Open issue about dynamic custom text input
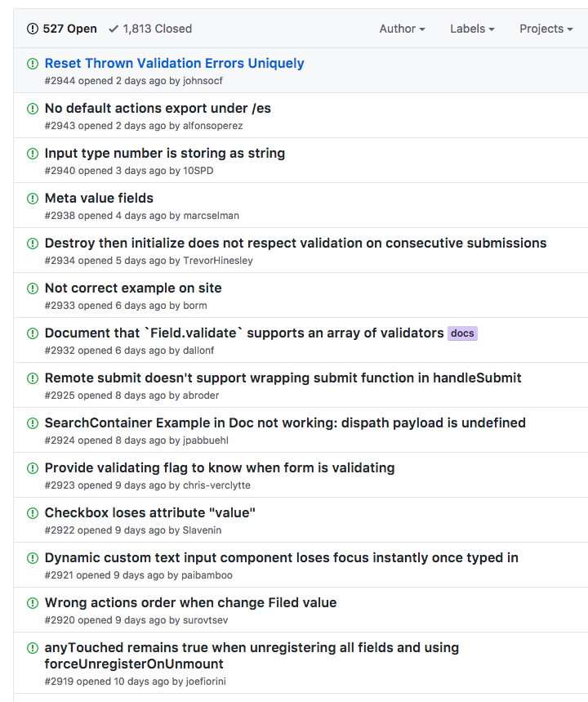The image size is (588, 702). [281, 558]
